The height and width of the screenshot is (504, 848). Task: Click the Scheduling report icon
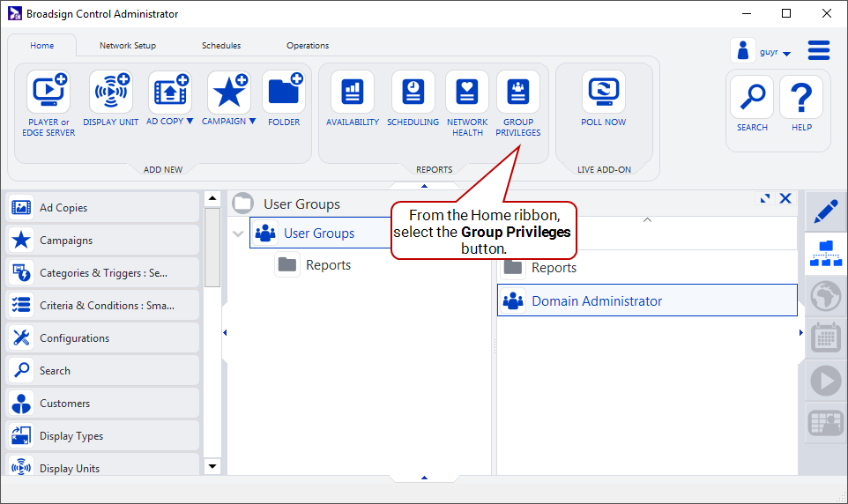pyautogui.click(x=413, y=93)
